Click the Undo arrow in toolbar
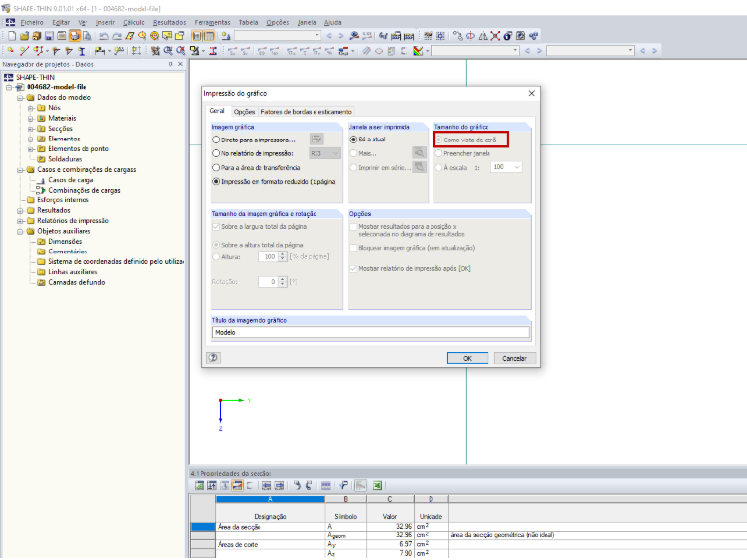Viewport: 747px width, 560px height. (x=104, y=36)
